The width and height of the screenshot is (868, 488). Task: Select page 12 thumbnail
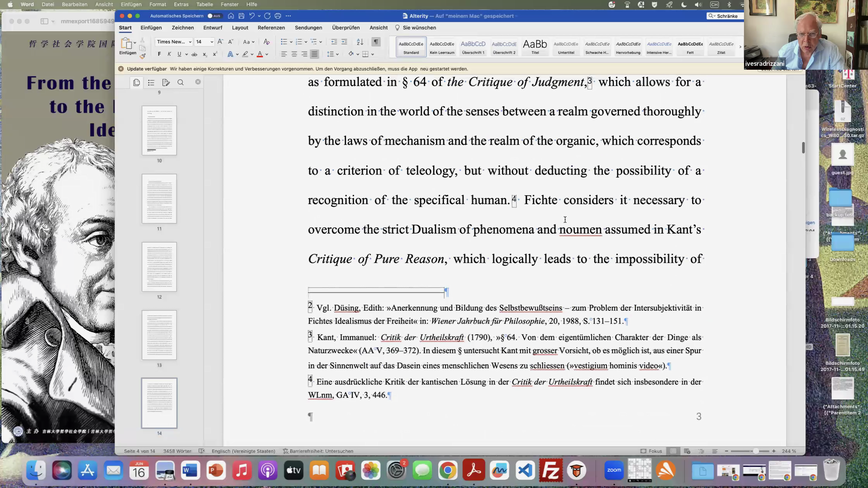pyautogui.click(x=159, y=267)
